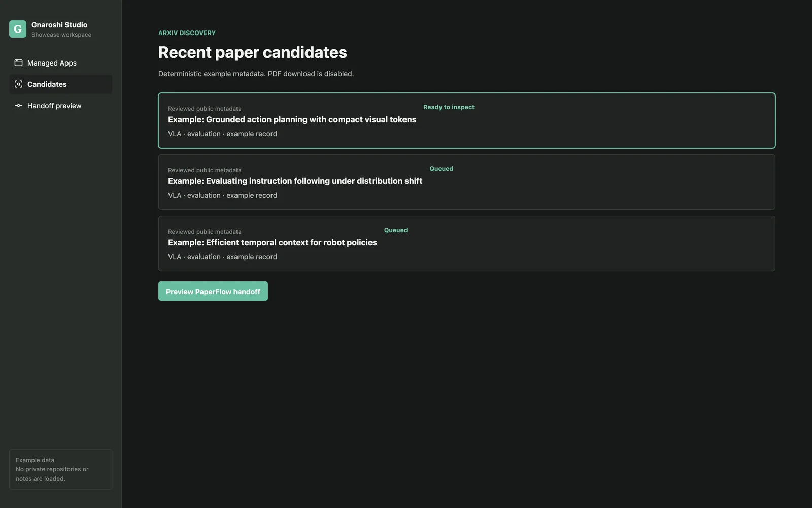Click the Gnaroshi Studio G logo
Screen dimensions: 812x508
tap(18, 29)
